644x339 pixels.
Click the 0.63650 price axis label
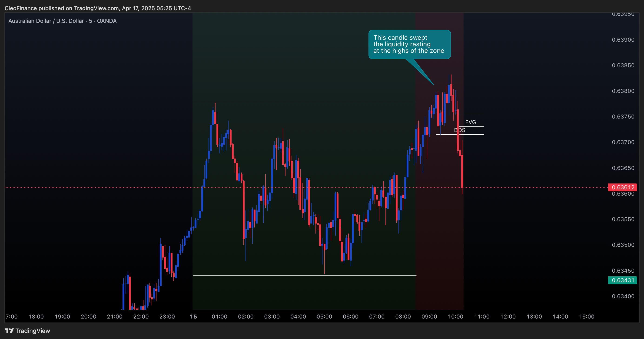click(x=623, y=168)
